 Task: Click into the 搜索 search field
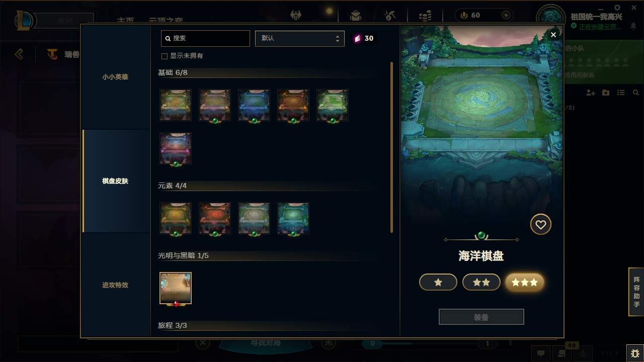205,38
